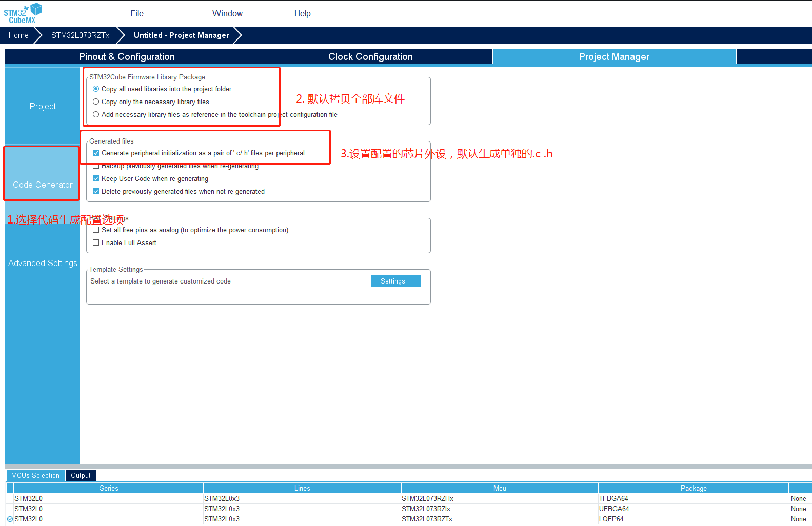Click the STM32CubeMX logo icon

[x=23, y=13]
